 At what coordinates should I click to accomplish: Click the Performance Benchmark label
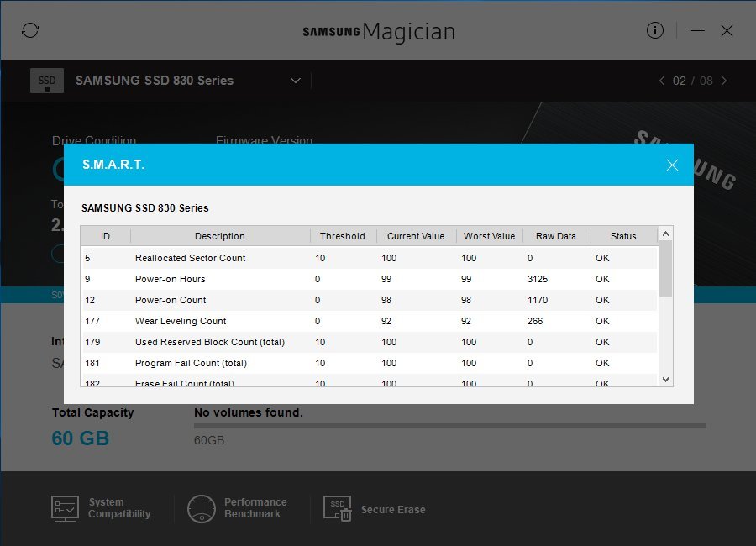coord(255,508)
